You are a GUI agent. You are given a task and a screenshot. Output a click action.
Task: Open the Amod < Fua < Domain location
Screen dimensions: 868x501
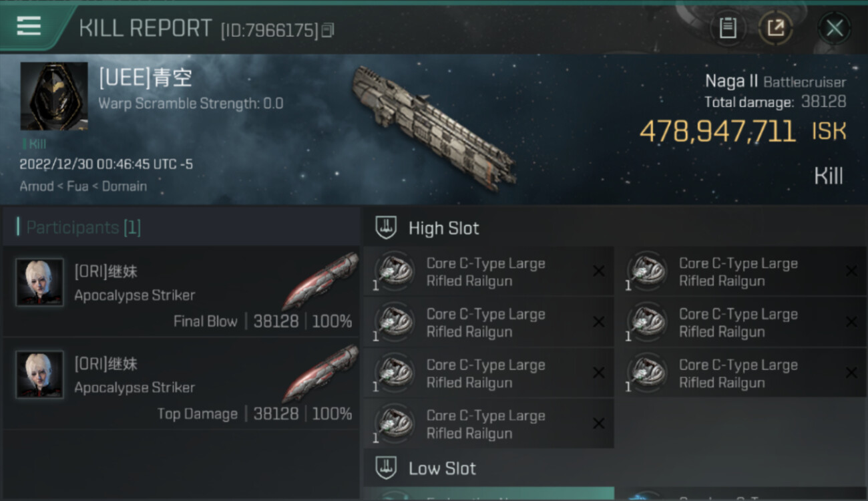83,186
